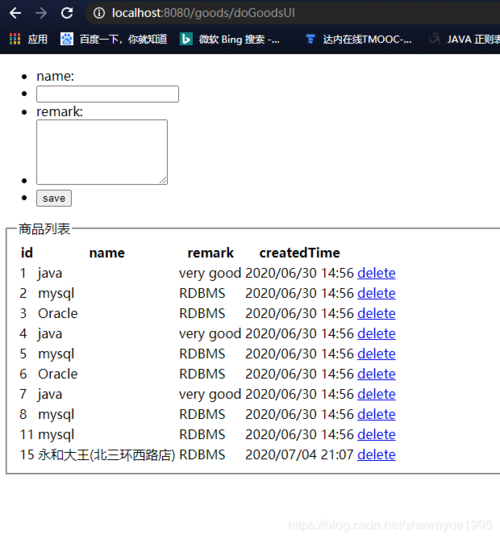Delete row id 6 Oracle
The image size is (500, 540).
(x=376, y=374)
